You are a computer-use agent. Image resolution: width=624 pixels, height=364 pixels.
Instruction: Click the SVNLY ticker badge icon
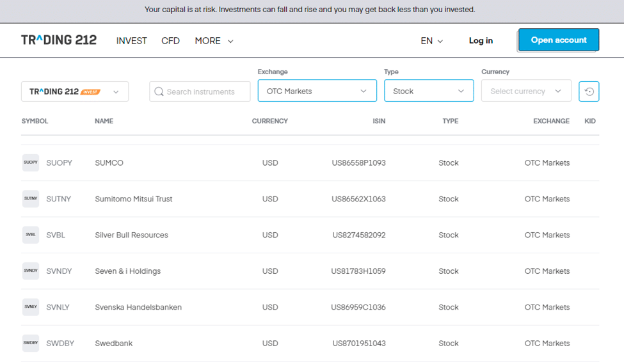click(x=31, y=307)
